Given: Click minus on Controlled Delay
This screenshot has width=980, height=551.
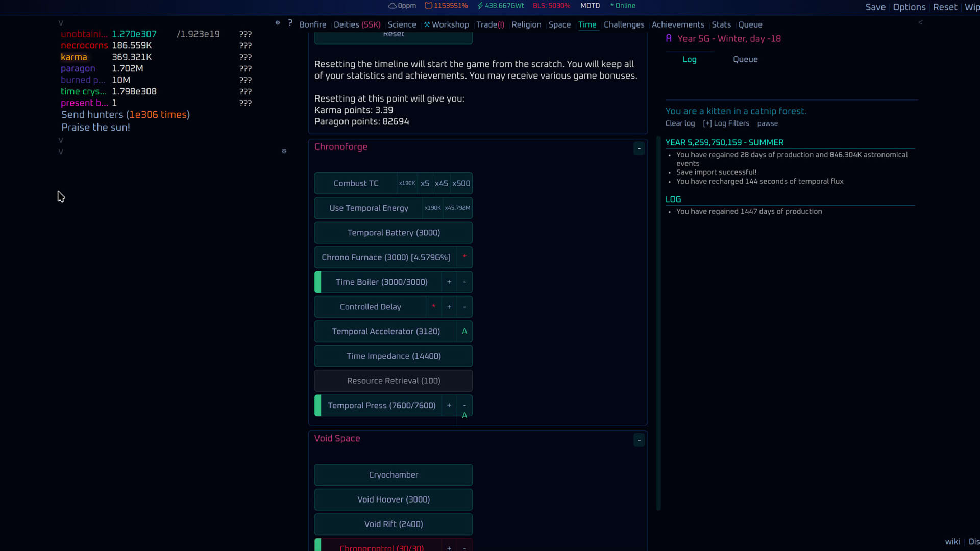Looking at the screenshot, I should pyautogui.click(x=464, y=307).
